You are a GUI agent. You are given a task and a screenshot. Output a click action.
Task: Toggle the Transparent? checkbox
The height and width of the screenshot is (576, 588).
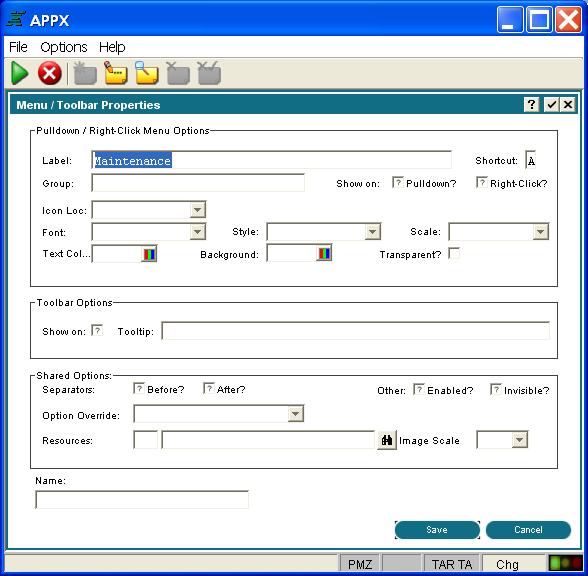click(454, 253)
